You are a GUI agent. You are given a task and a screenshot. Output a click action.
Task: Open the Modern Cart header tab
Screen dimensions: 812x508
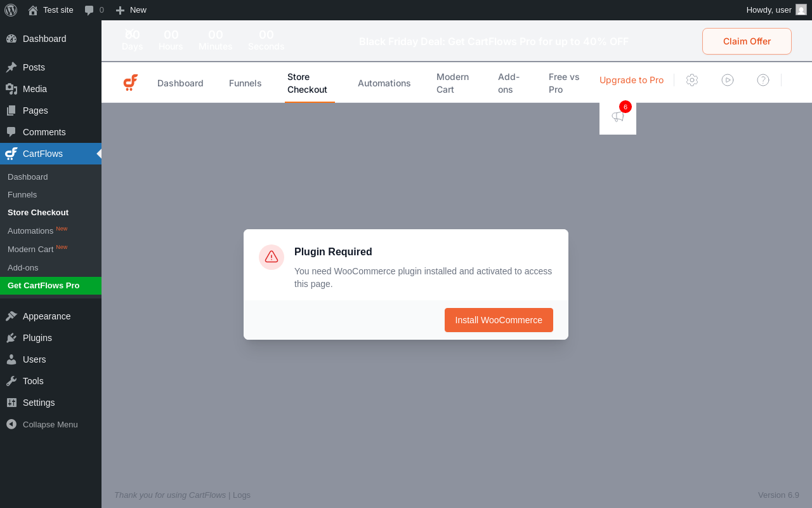pyautogui.click(x=453, y=83)
